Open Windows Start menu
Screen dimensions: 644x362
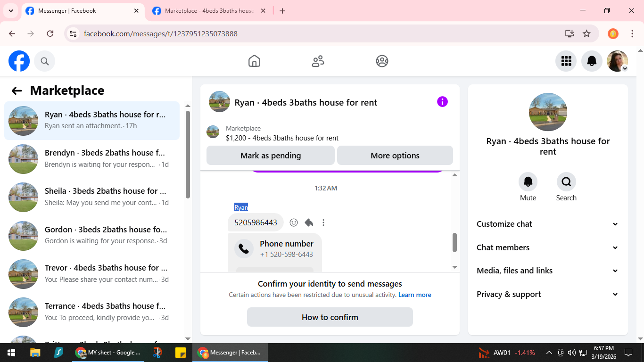tap(11, 353)
